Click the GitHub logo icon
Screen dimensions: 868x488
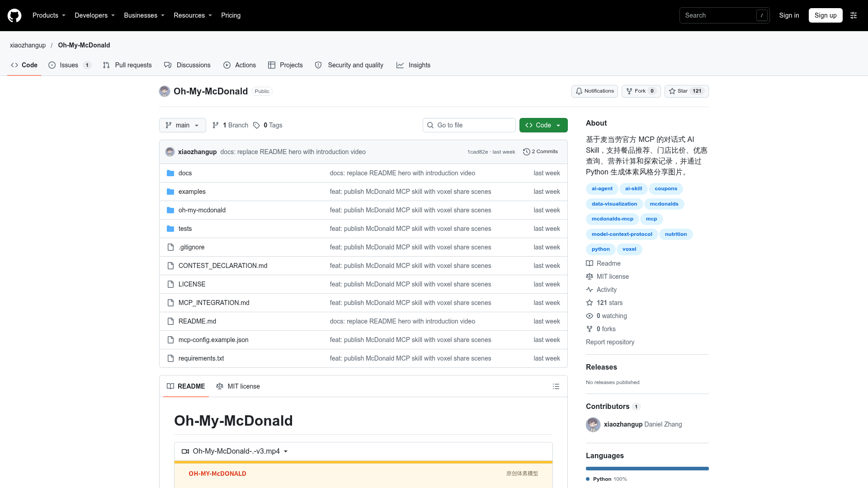pos(14,15)
